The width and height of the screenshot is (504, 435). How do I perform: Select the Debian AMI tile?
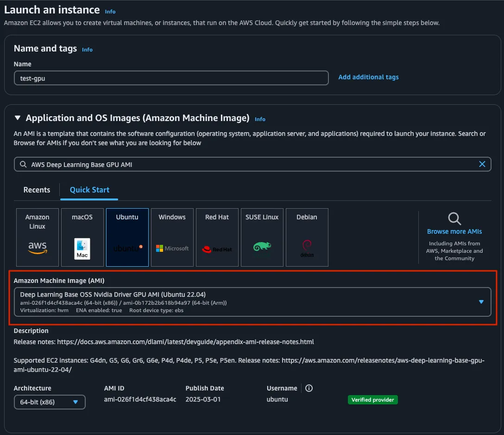[307, 237]
